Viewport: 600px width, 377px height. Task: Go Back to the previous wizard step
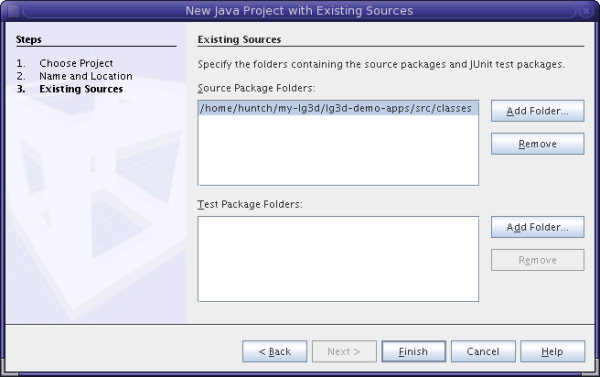(x=275, y=351)
